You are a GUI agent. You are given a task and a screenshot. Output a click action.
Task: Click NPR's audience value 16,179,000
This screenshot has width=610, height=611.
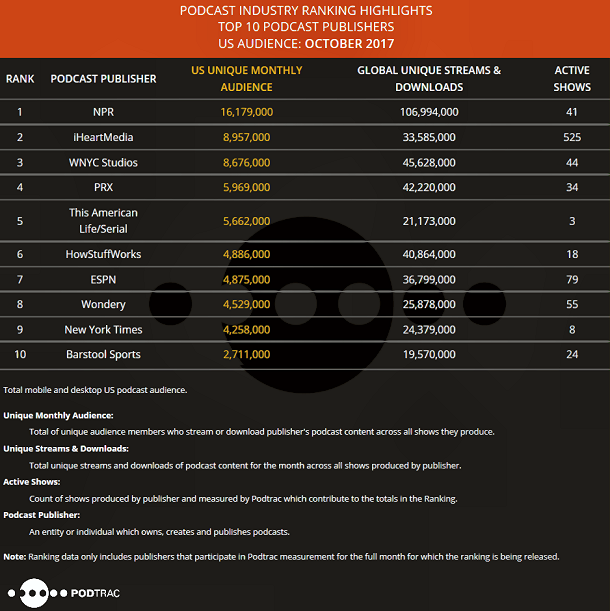point(246,112)
